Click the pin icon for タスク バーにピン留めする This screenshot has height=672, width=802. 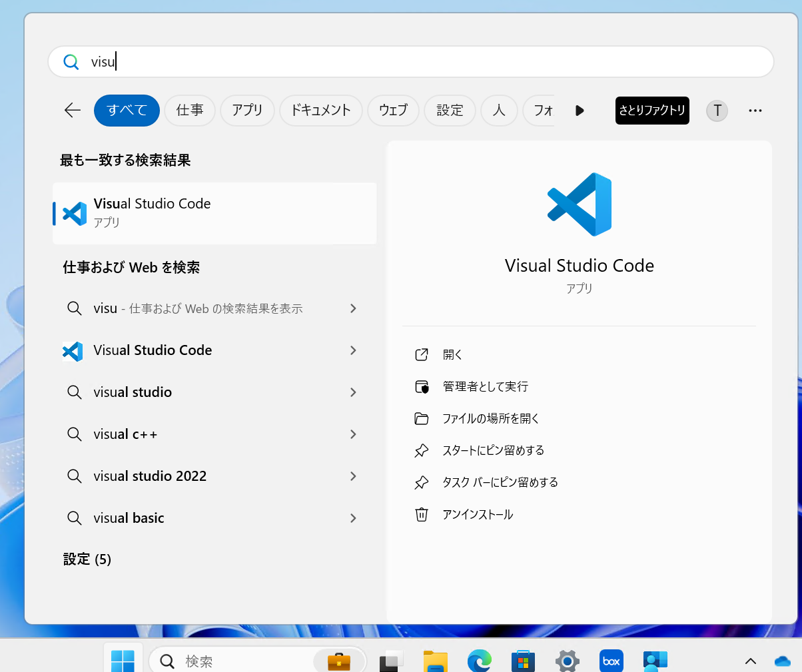[422, 482]
